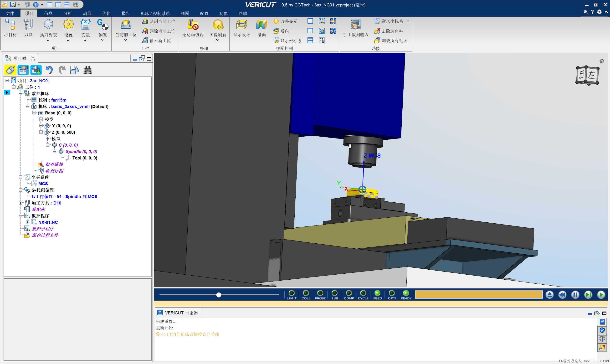The width and height of the screenshot is (610, 364).
Task: Switch to the 机床 / 控制系统 ribbon tab
Action: coord(155,13)
